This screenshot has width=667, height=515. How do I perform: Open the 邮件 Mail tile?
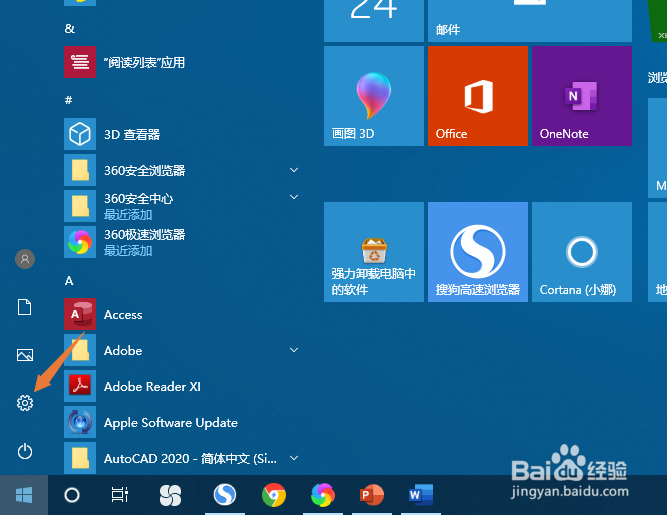(530, 21)
